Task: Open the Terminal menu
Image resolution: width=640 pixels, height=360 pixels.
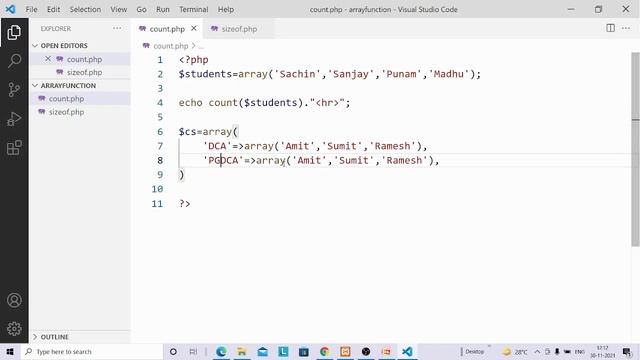Action: (193, 9)
